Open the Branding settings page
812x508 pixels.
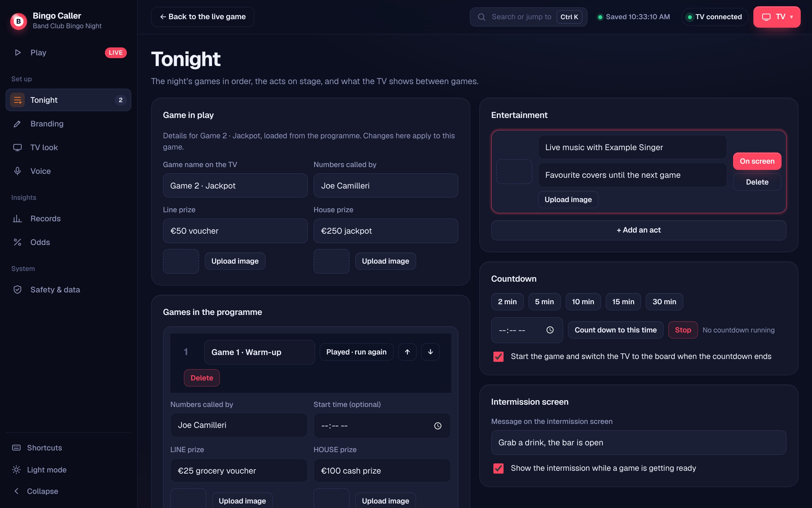pyautogui.click(x=69, y=124)
